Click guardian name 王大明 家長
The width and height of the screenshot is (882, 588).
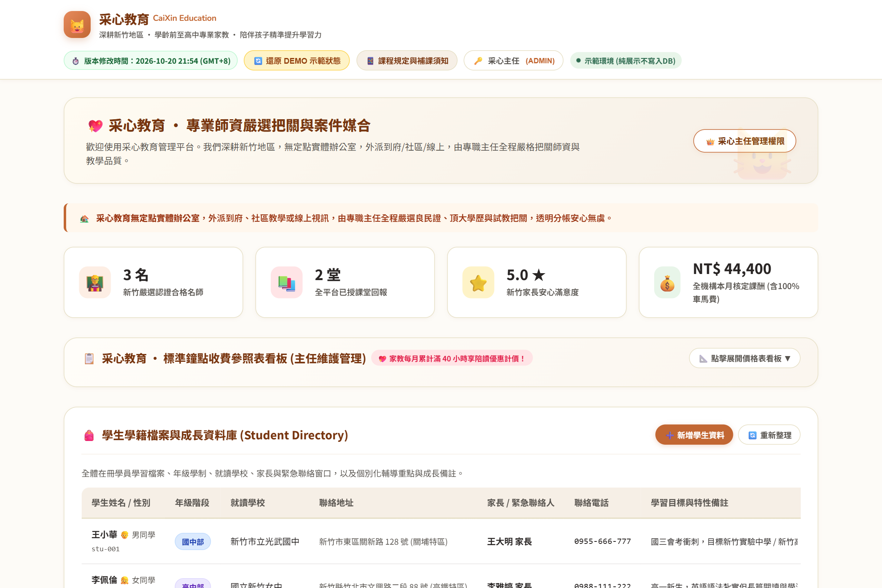[x=510, y=541]
